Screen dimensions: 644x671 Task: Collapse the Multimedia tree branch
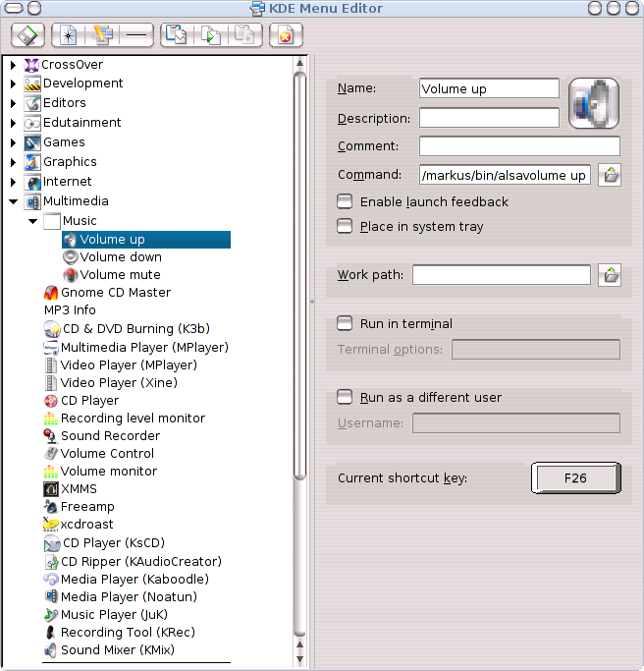click(14, 202)
